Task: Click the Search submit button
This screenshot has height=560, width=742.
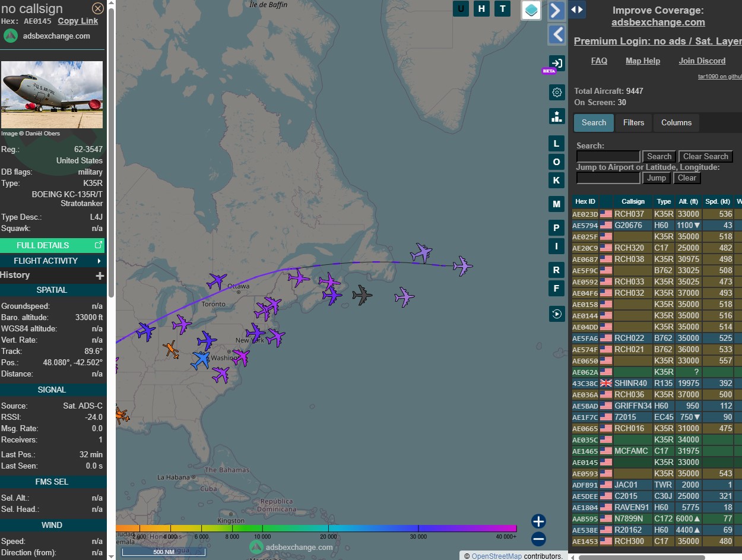Action: coord(659,157)
